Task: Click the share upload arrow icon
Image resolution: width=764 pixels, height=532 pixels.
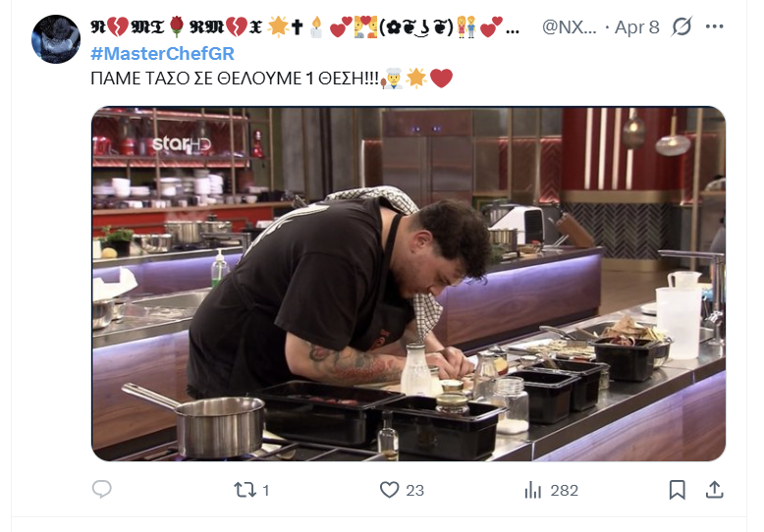Action: 715,489
